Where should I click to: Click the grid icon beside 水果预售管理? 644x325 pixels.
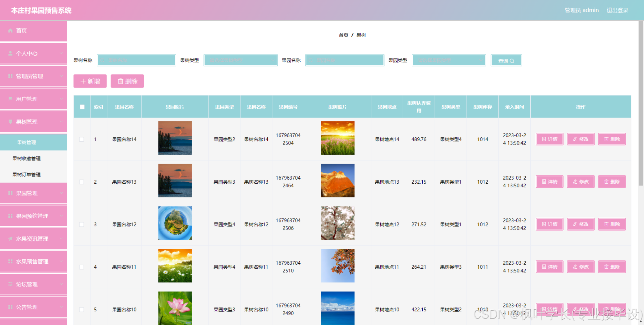pos(10,262)
